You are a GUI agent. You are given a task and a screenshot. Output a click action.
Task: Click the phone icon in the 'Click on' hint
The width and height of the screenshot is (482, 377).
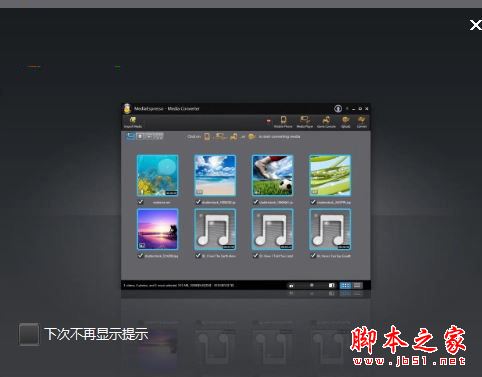click(207, 136)
